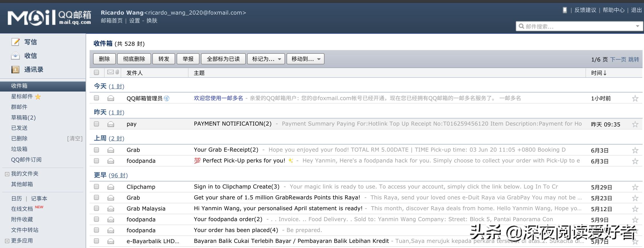644x248 pixels.
Task: Open the compose mail pencil icon
Action: 15,42
